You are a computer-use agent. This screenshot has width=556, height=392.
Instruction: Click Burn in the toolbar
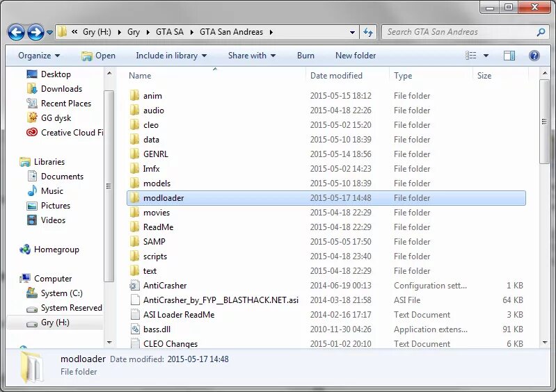(x=305, y=56)
